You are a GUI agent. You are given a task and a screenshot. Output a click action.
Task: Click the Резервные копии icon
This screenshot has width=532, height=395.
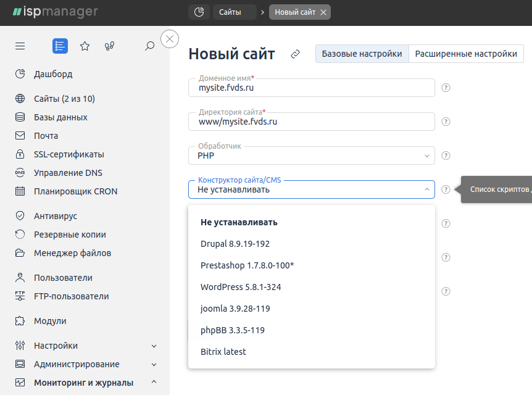pos(20,235)
